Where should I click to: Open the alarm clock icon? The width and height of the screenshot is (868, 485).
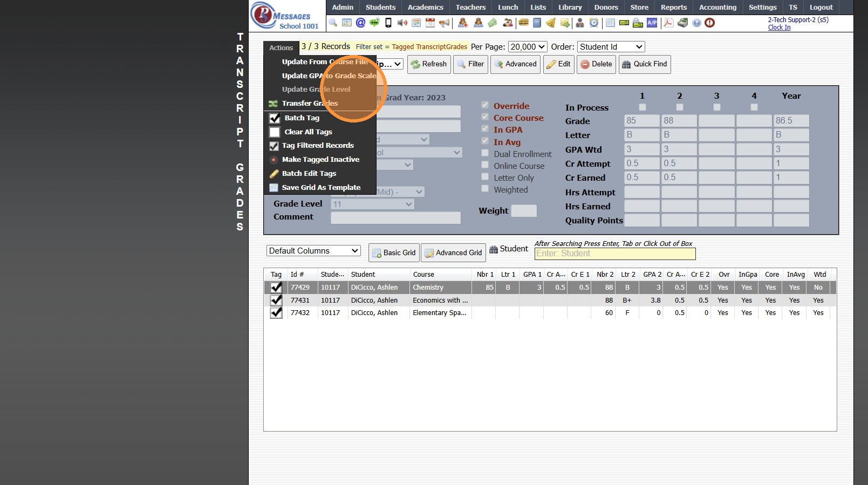coord(593,23)
